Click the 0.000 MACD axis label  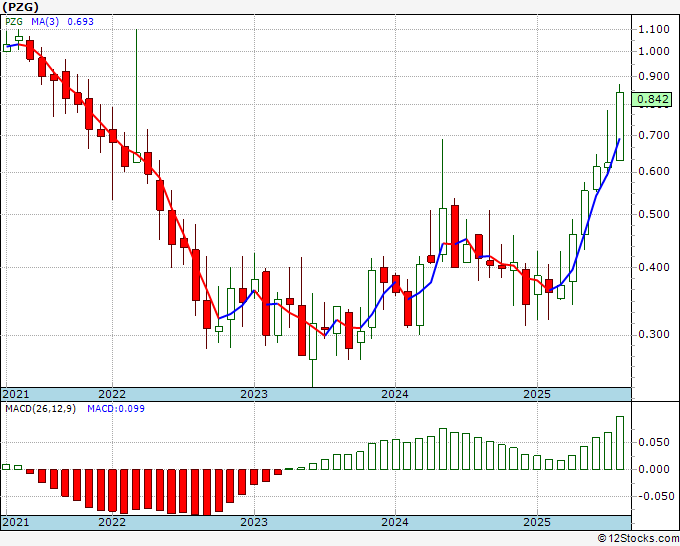[654, 469]
